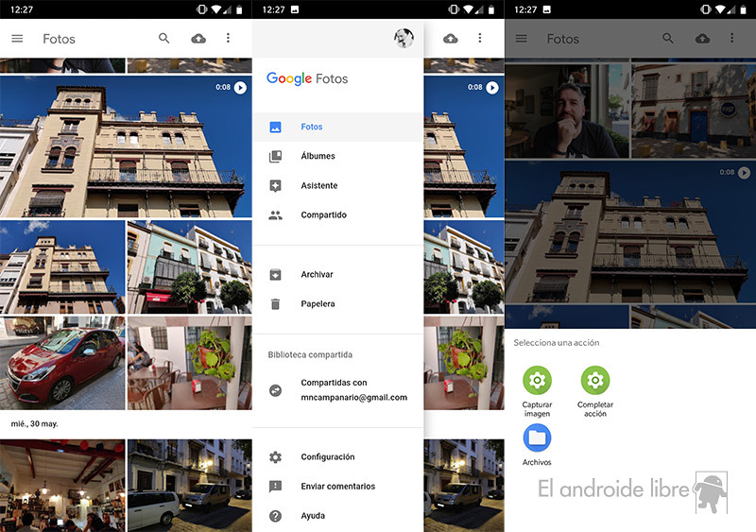Open hamburger menu in left Fotos screen
This screenshot has height=532, width=756.
tap(17, 38)
